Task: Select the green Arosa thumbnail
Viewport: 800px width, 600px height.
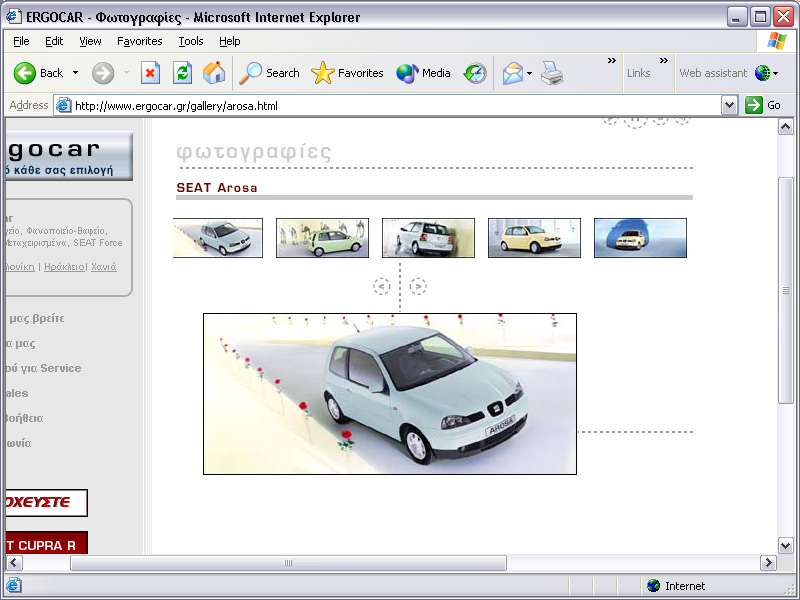Action: pyautogui.click(x=322, y=238)
